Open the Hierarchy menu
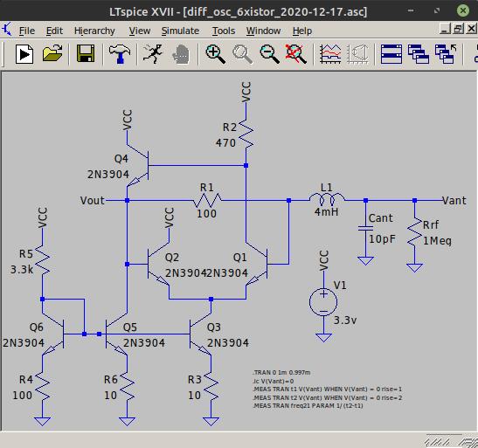The height and width of the screenshot is (448, 478). [94, 31]
